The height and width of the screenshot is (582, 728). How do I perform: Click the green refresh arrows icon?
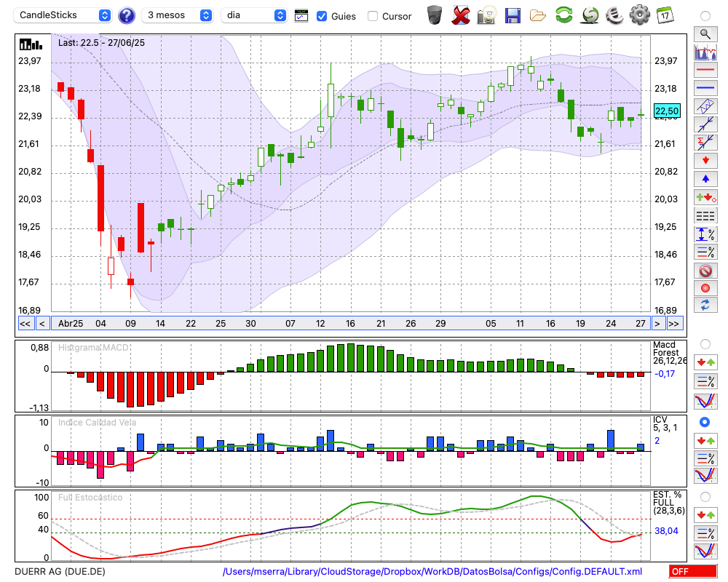pyautogui.click(x=563, y=15)
